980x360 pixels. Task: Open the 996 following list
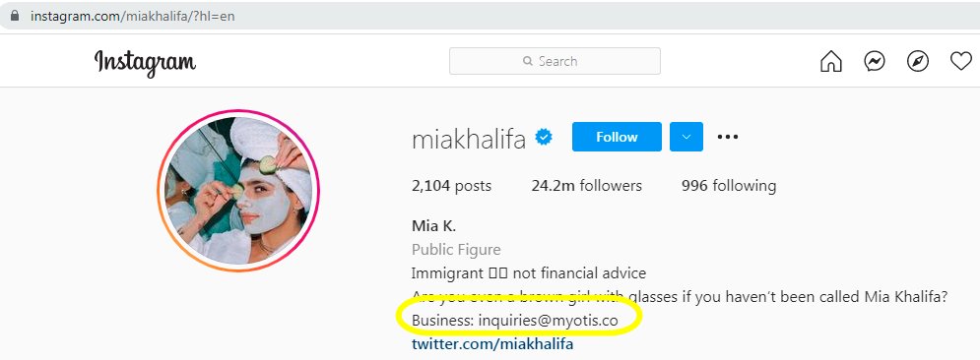[x=729, y=185]
